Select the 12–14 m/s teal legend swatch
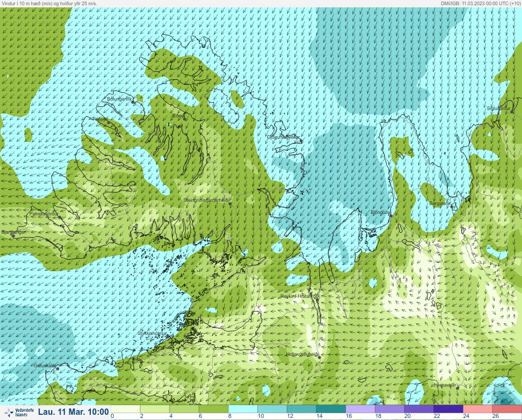 point(302,409)
